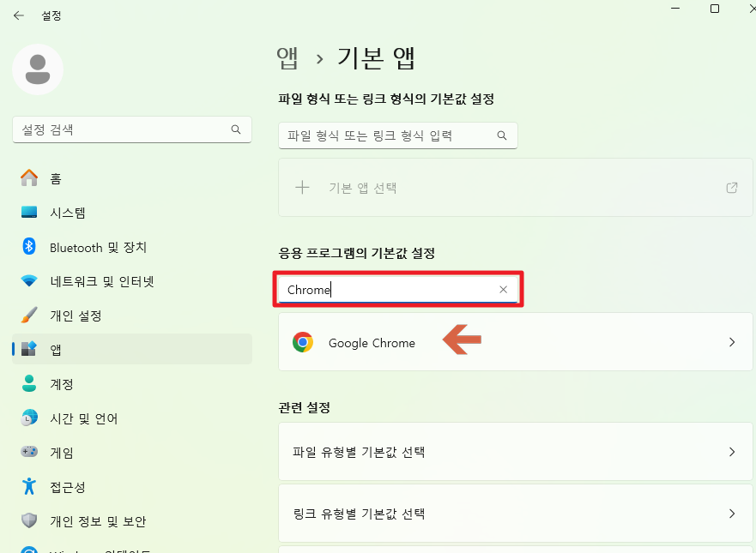Click the back arrow in title bar
Screen dimensions: 756x553
19,15
